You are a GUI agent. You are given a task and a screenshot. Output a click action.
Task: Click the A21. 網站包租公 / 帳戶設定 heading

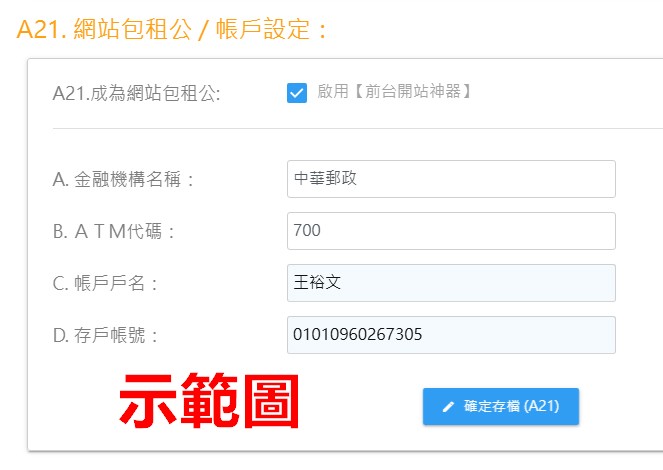click(171, 30)
